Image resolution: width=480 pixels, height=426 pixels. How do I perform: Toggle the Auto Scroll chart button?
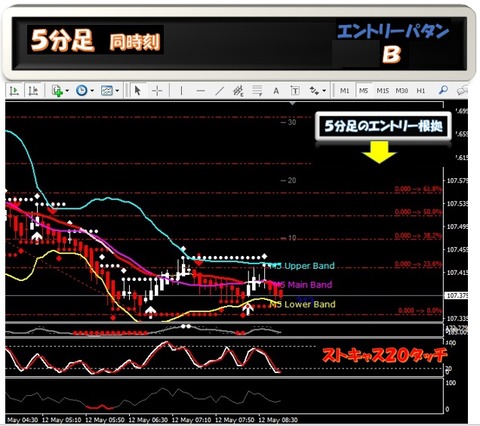click(x=14, y=90)
